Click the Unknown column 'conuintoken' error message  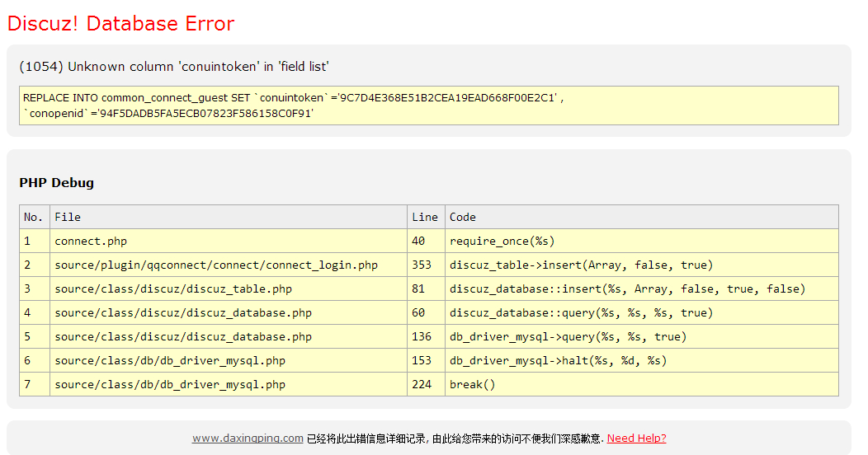coord(174,67)
